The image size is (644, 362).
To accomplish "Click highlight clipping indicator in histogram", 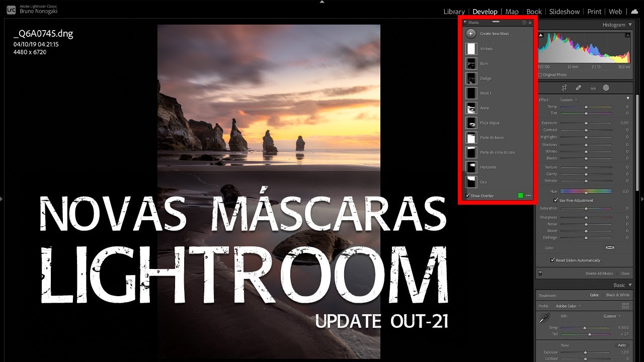I will pyautogui.click(x=627, y=35).
